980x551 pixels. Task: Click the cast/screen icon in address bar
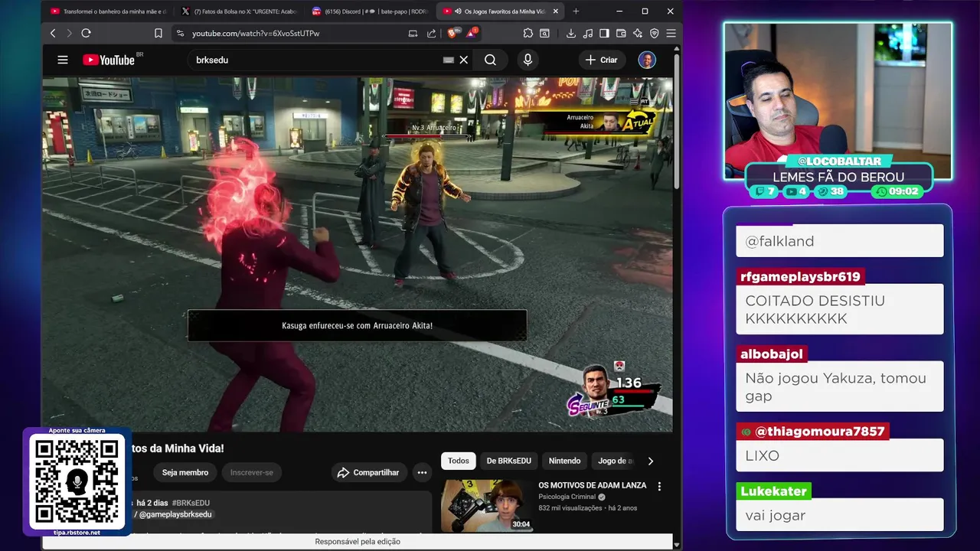click(413, 33)
